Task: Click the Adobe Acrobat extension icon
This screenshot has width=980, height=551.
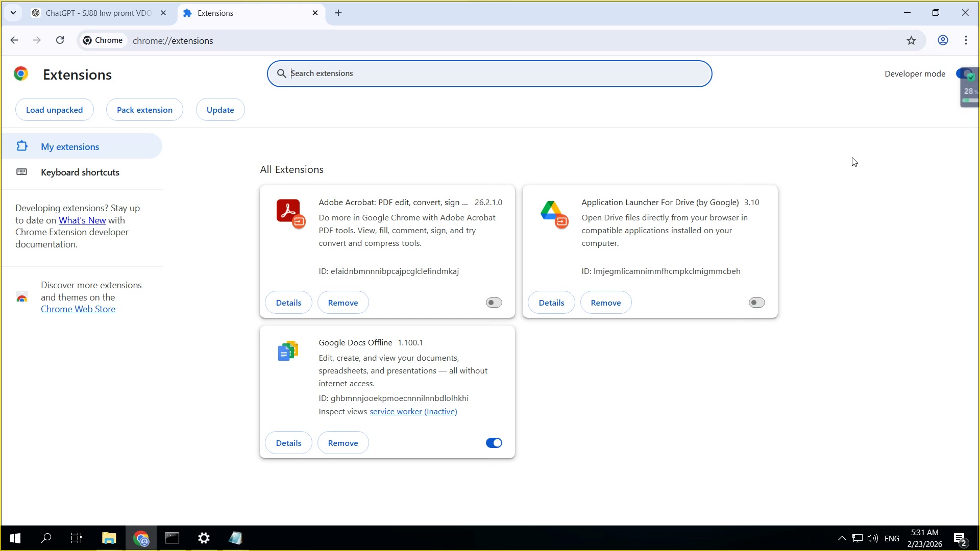Action: [289, 213]
